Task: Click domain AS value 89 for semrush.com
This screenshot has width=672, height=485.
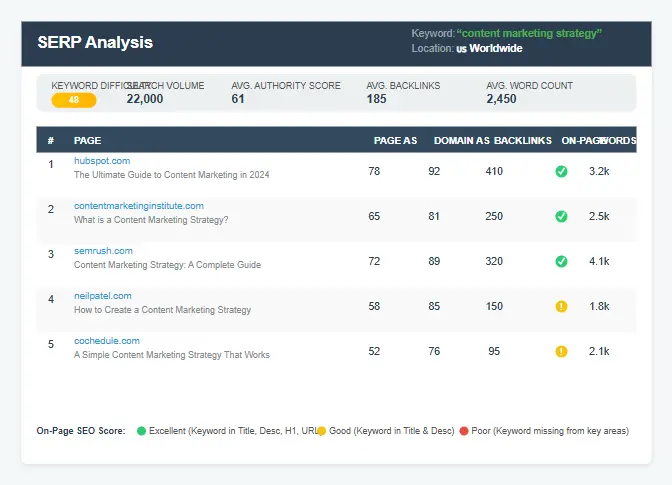Action: [x=434, y=261]
